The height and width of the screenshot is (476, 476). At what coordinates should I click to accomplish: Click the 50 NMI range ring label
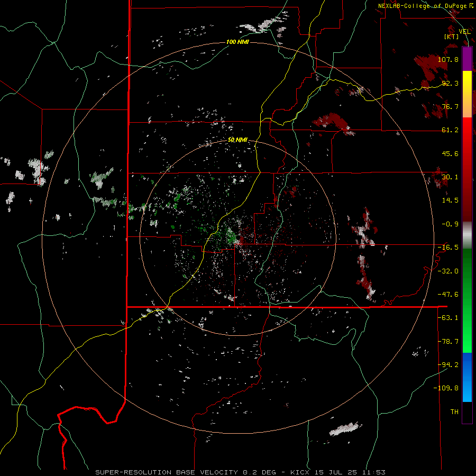pyautogui.click(x=237, y=140)
